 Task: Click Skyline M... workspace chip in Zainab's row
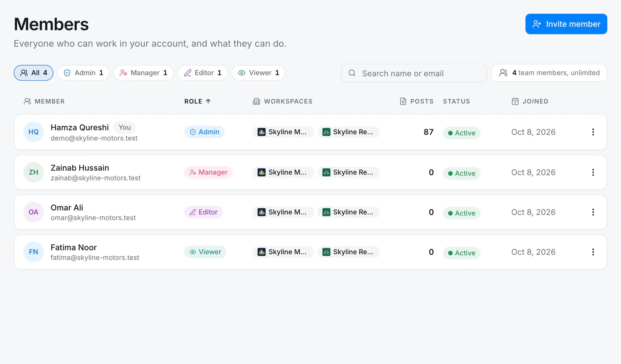pos(283,172)
